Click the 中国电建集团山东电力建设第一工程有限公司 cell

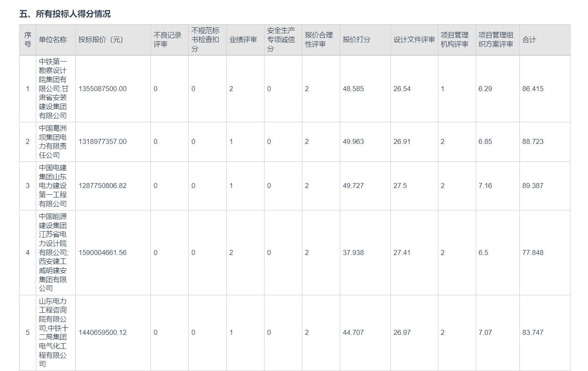click(53, 186)
